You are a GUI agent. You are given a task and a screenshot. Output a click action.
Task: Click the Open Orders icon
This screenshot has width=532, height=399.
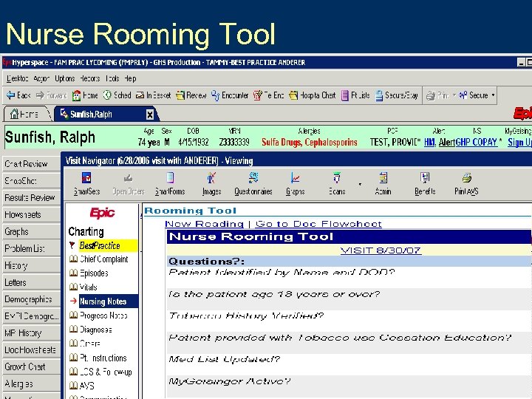click(128, 178)
